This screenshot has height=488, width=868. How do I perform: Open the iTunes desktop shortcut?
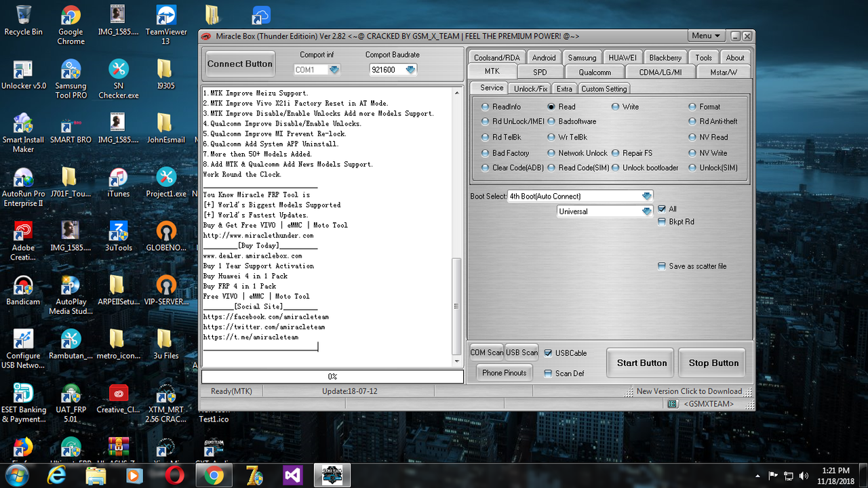[118, 183]
